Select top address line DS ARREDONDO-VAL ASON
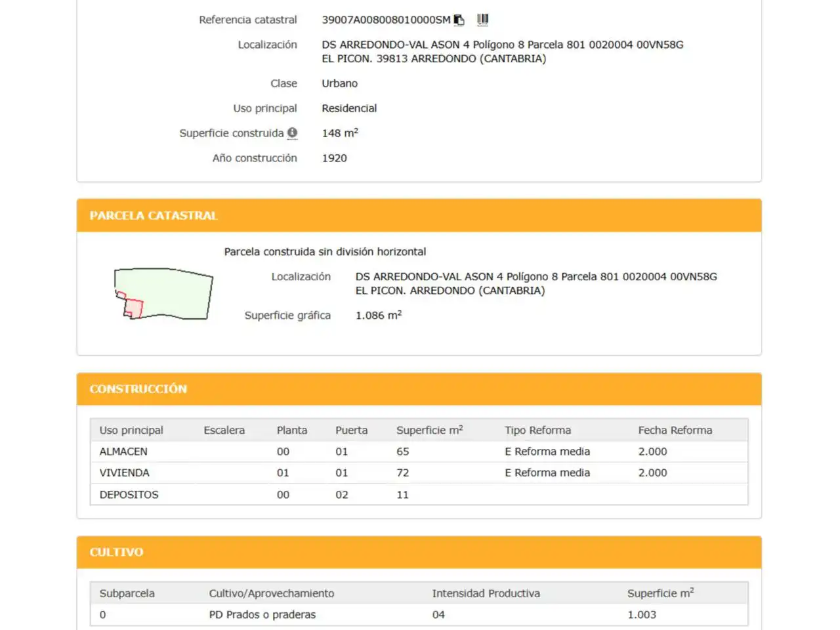The width and height of the screenshot is (840, 630). pyautogui.click(x=502, y=45)
